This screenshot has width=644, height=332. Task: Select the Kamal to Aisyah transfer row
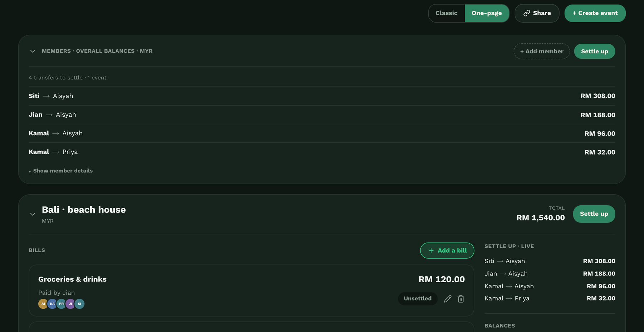pyautogui.click(x=322, y=133)
